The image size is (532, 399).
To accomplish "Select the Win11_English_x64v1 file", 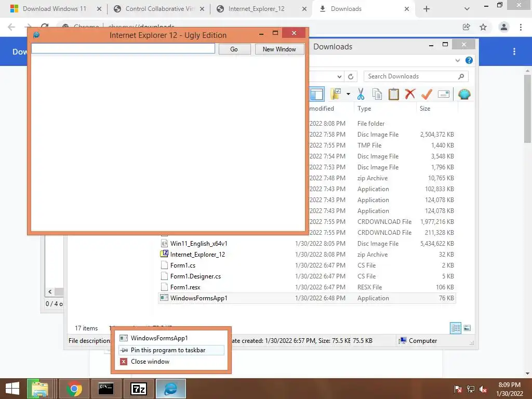I will (x=307, y=244).
